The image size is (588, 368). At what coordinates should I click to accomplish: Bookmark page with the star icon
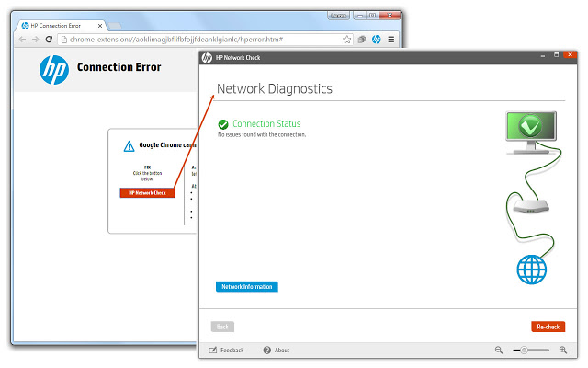pos(347,40)
